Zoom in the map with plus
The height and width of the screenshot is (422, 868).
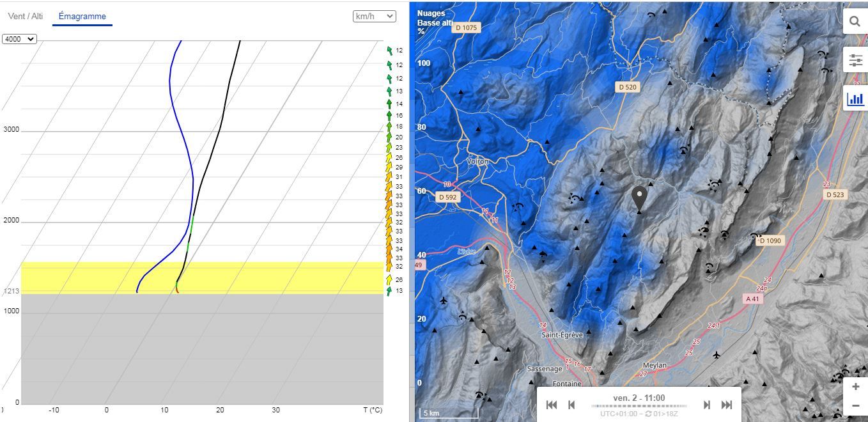(855, 387)
